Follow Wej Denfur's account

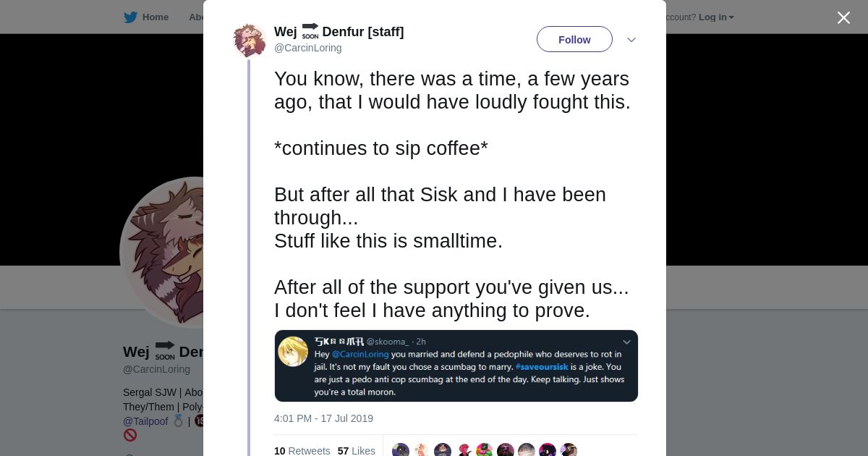[574, 39]
